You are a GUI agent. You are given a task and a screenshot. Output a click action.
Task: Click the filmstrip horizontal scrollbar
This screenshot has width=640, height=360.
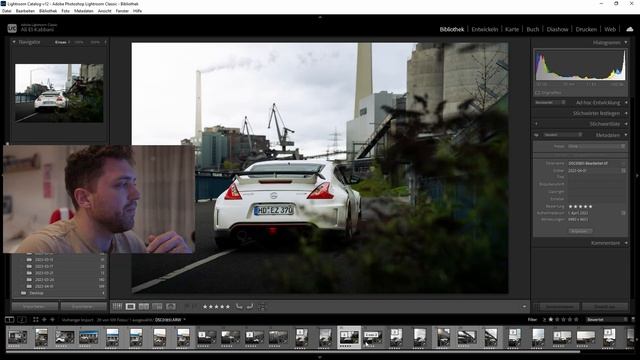click(293, 351)
